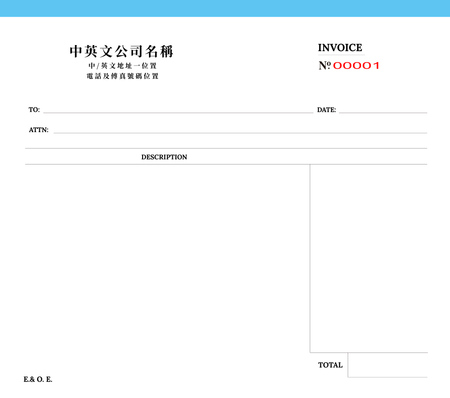Select the INVOICE heading text

click(340, 48)
